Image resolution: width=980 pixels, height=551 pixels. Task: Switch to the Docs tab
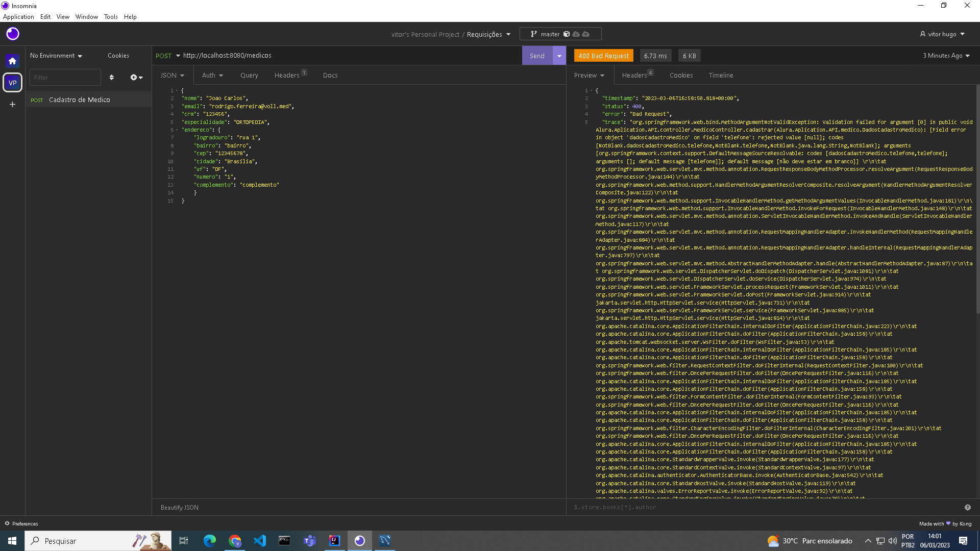click(330, 75)
